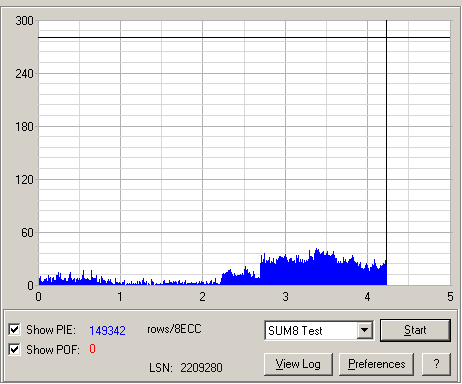Click the horizontal threshold line at 280
The width and height of the screenshot is (462, 384).
point(244,38)
